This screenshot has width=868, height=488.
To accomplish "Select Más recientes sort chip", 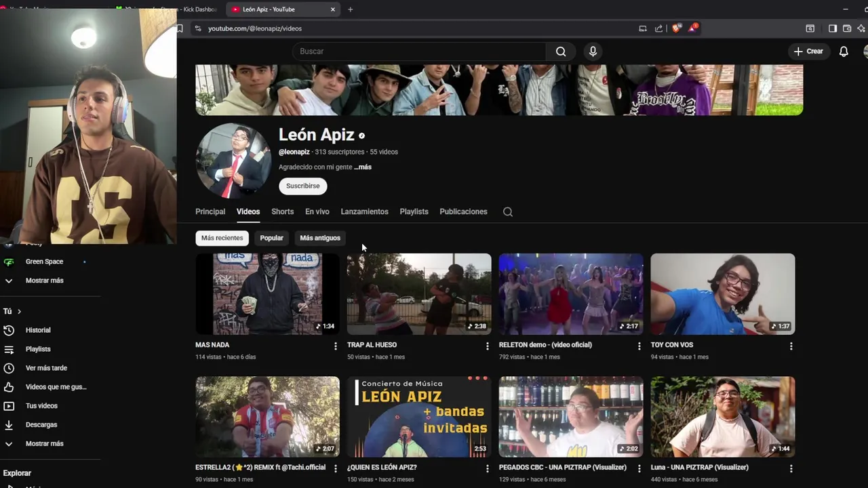I will pyautogui.click(x=222, y=238).
